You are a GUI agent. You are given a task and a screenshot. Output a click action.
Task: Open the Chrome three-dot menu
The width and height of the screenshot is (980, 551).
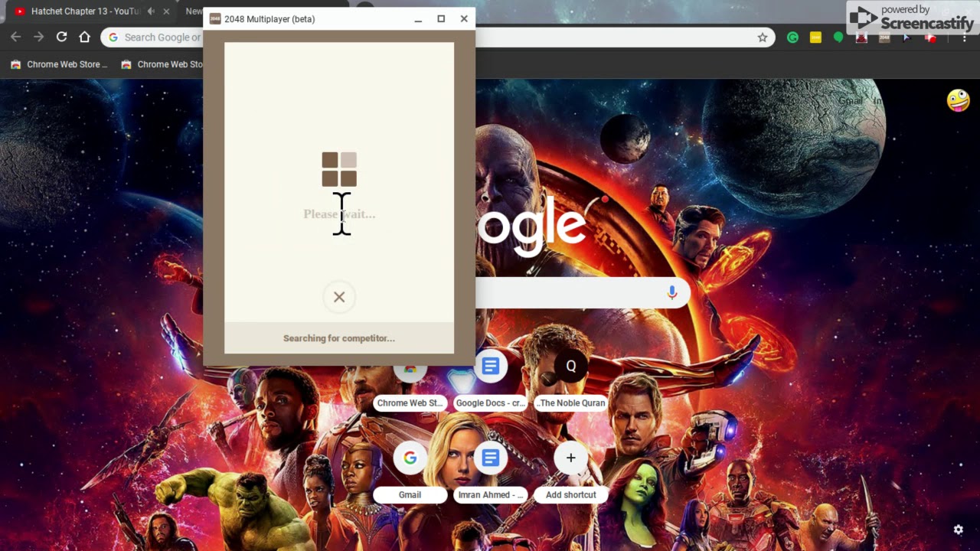[x=964, y=37]
